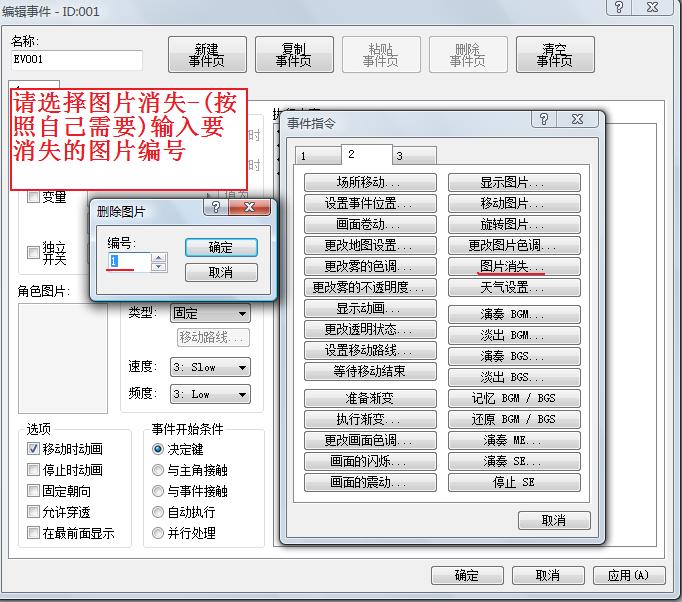Click 演奏 BGM command

click(x=514, y=314)
